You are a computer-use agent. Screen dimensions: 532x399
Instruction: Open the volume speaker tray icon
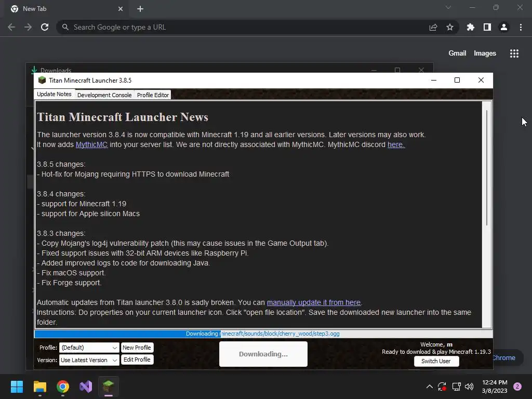point(469,387)
